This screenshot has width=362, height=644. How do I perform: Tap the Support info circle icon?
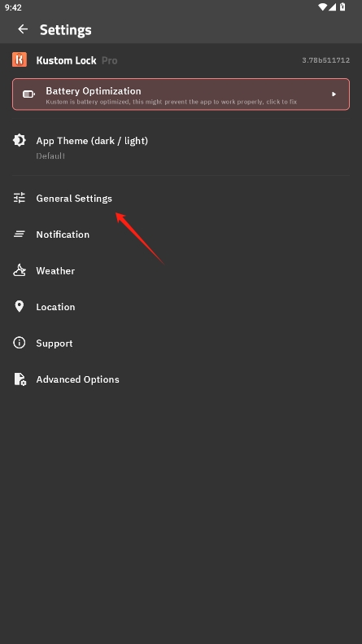pyautogui.click(x=20, y=343)
